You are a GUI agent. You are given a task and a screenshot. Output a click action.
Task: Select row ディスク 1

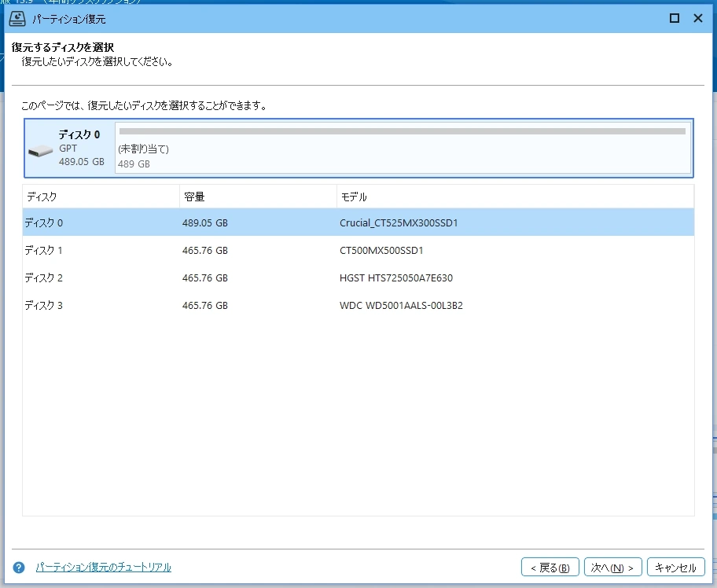(x=358, y=250)
